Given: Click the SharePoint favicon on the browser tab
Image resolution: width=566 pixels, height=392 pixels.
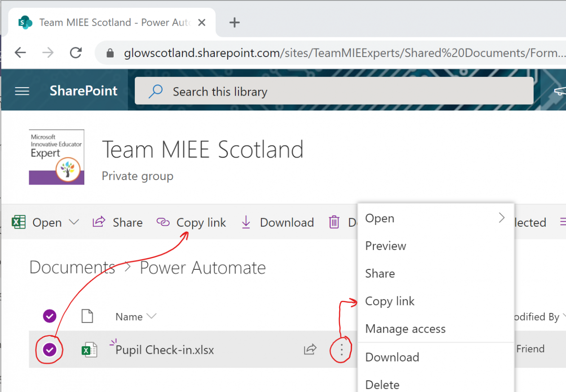Looking at the screenshot, I should coord(26,22).
